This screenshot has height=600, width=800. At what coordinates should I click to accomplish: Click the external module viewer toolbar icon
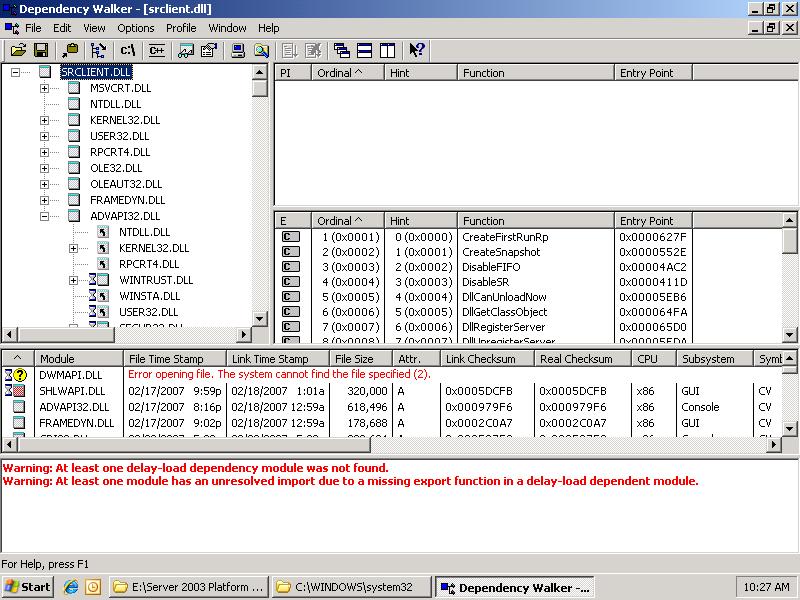click(x=186, y=50)
